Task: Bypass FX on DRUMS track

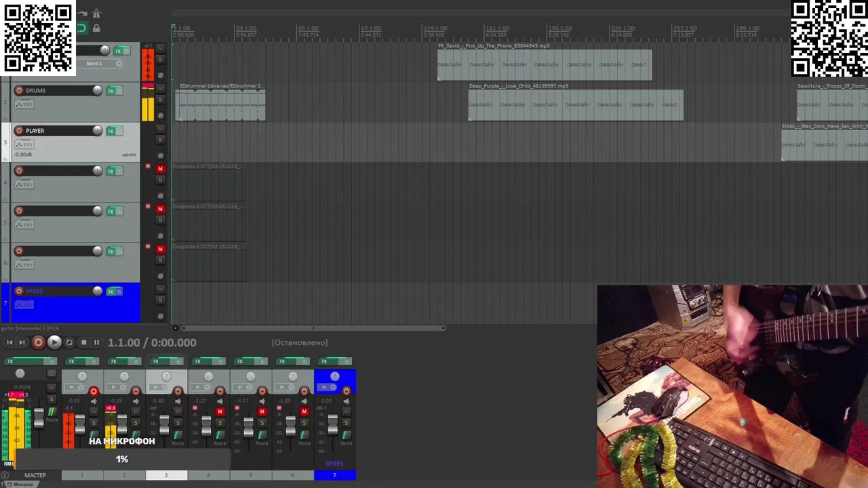Action: coord(119,90)
